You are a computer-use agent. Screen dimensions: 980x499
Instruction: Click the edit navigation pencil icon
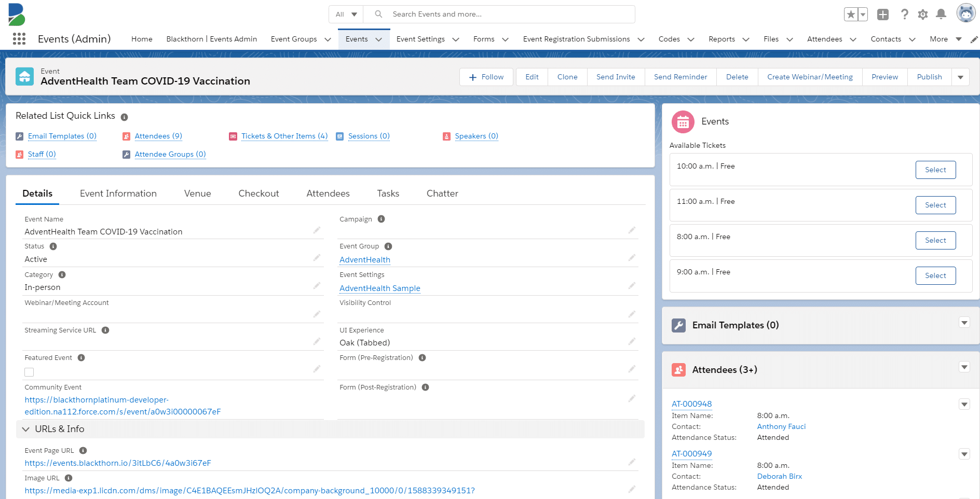tap(974, 39)
